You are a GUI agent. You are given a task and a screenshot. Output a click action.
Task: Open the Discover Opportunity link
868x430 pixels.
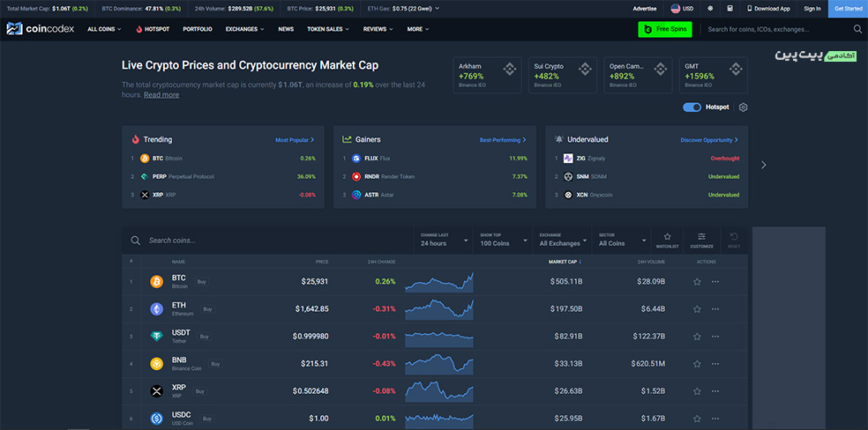(x=709, y=140)
